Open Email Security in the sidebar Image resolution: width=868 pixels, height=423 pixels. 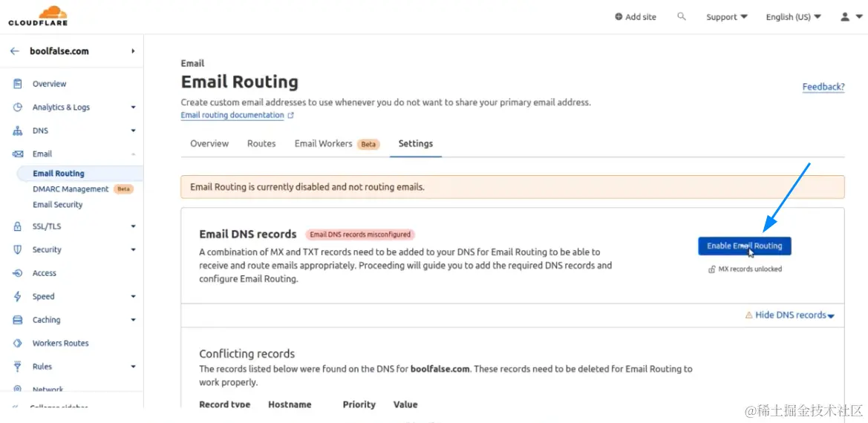pos(58,205)
